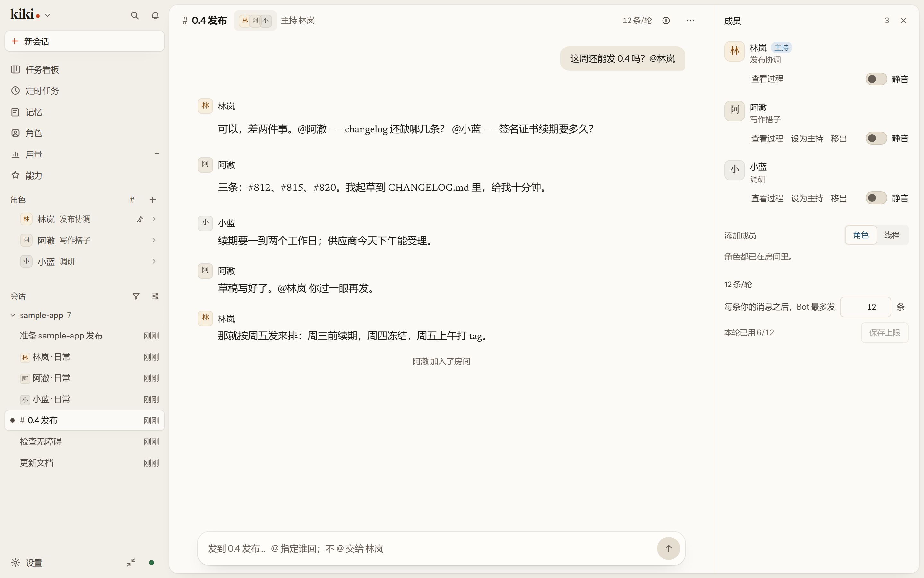Remove 阿澈 with 移出
The height and width of the screenshot is (578, 924).
click(838, 138)
